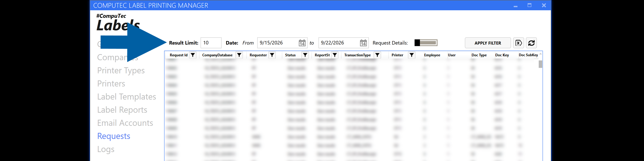Click the Doc SubKey column header

(528, 55)
